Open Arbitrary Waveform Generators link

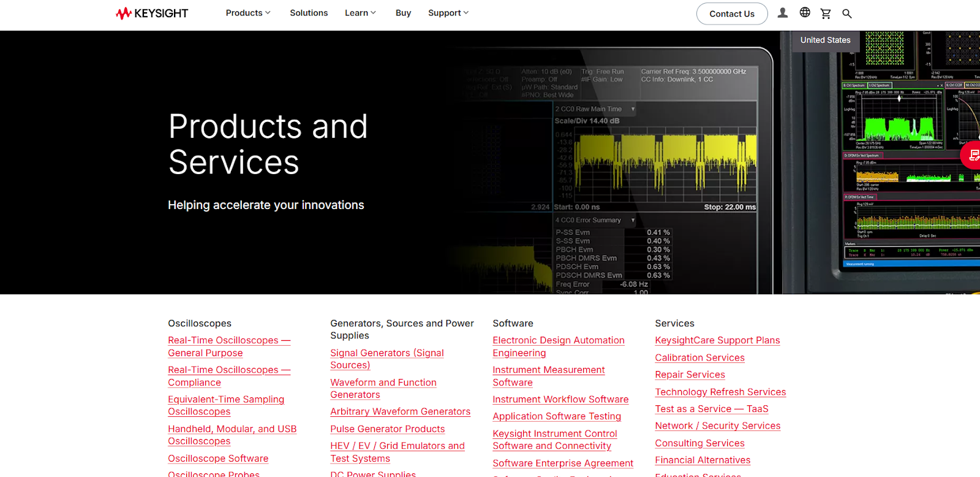[x=401, y=411]
